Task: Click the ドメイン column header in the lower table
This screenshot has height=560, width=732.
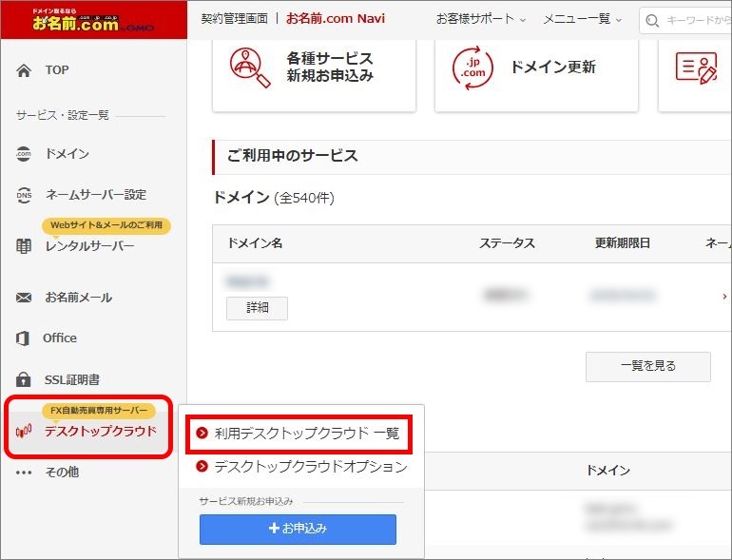Action: 607,471
